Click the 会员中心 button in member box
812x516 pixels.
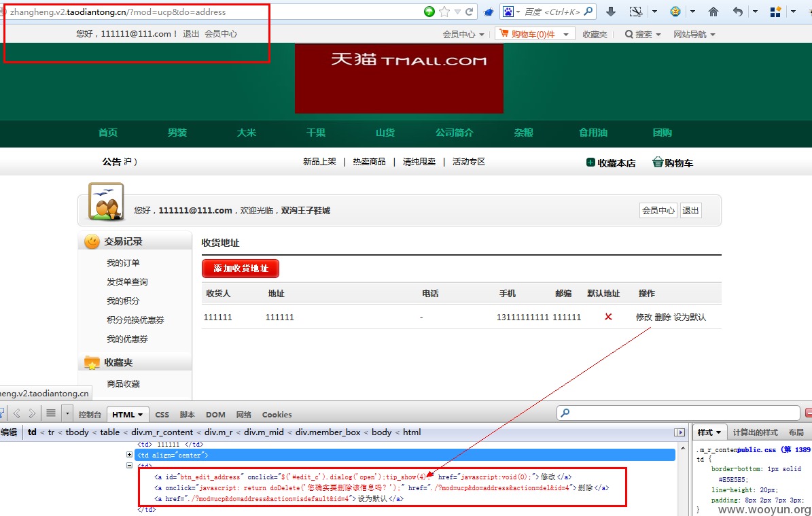pos(658,210)
